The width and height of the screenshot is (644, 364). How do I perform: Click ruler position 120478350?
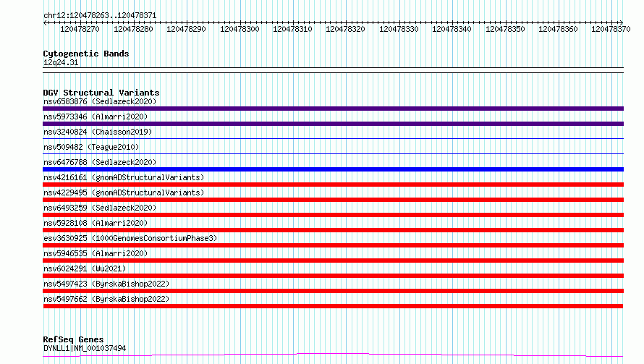pyautogui.click(x=505, y=29)
